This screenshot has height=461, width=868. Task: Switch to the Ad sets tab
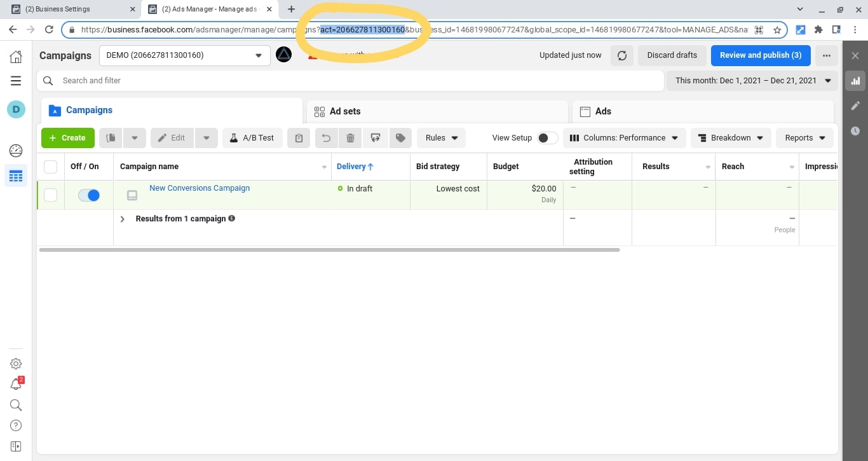[437, 111]
